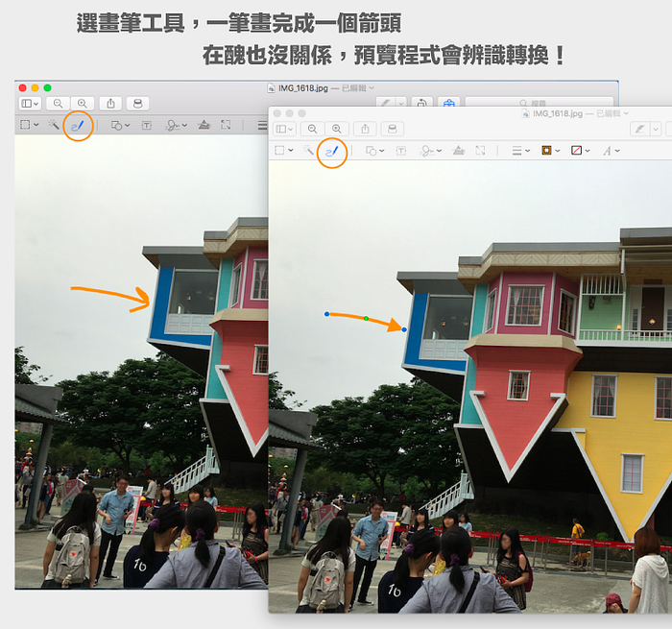Viewport: 672px width, 629px height.
Task: Choose Instant Alpha wand in front window
Action: pos(308,151)
